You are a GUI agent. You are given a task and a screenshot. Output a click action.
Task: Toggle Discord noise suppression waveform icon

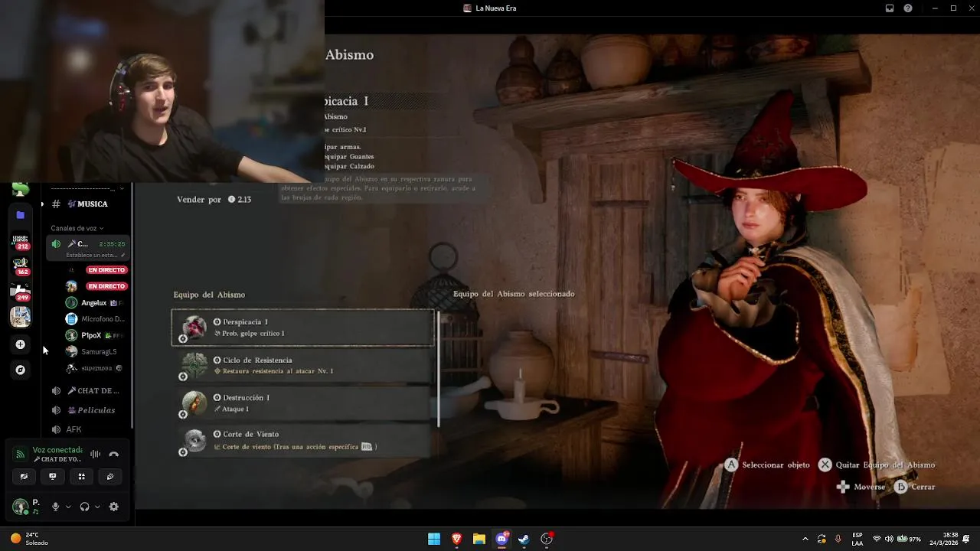95,454
